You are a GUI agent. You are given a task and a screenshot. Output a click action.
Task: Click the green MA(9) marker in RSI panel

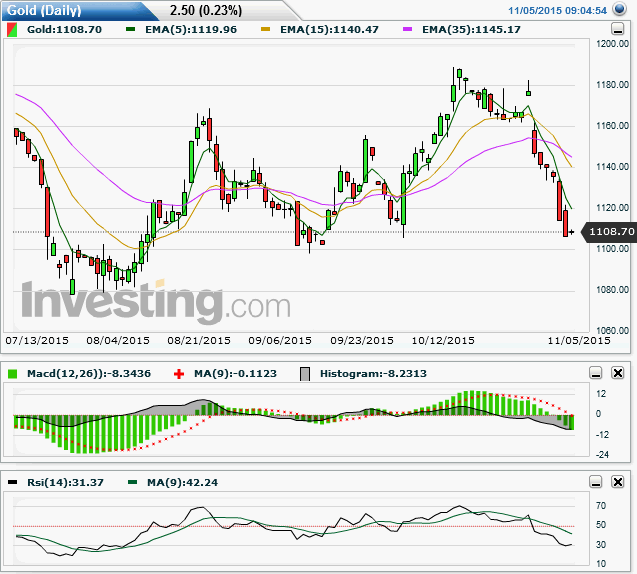132,482
